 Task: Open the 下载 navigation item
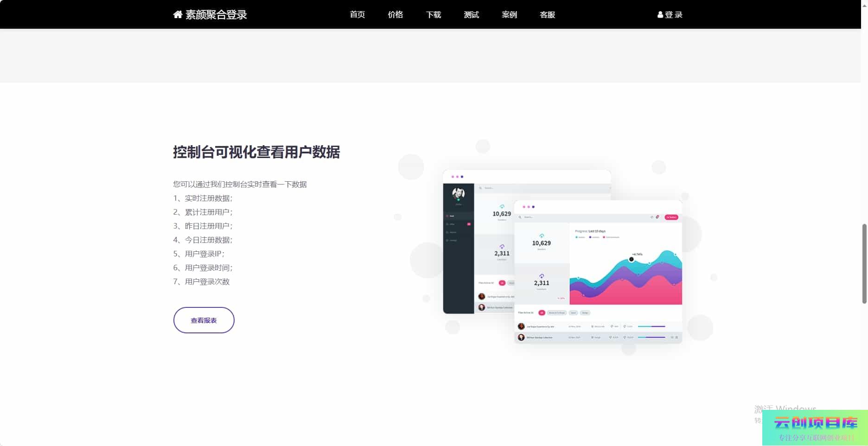[433, 15]
